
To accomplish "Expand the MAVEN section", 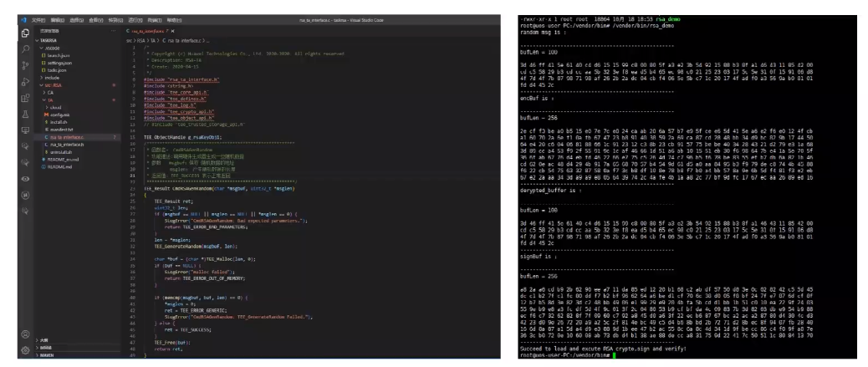I will [x=79, y=354].
